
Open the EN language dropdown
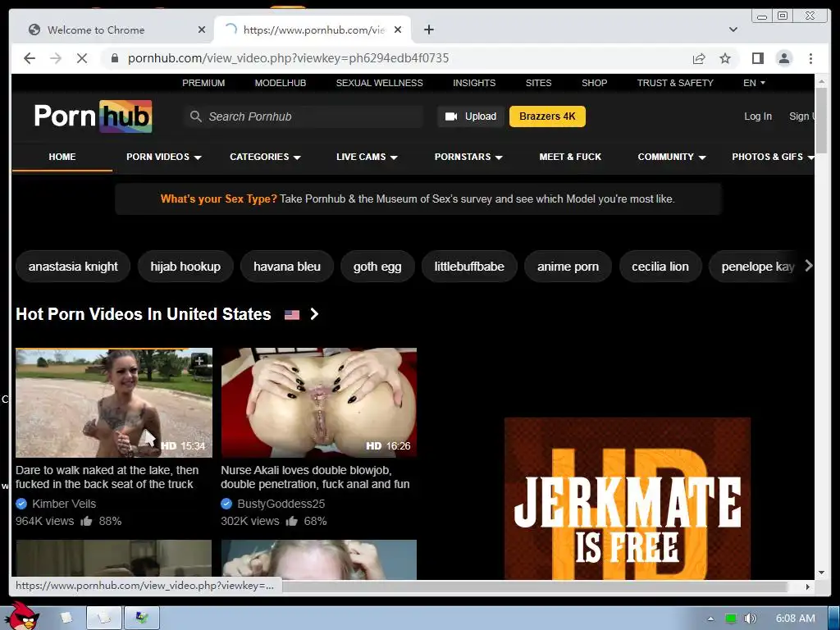[x=754, y=83]
